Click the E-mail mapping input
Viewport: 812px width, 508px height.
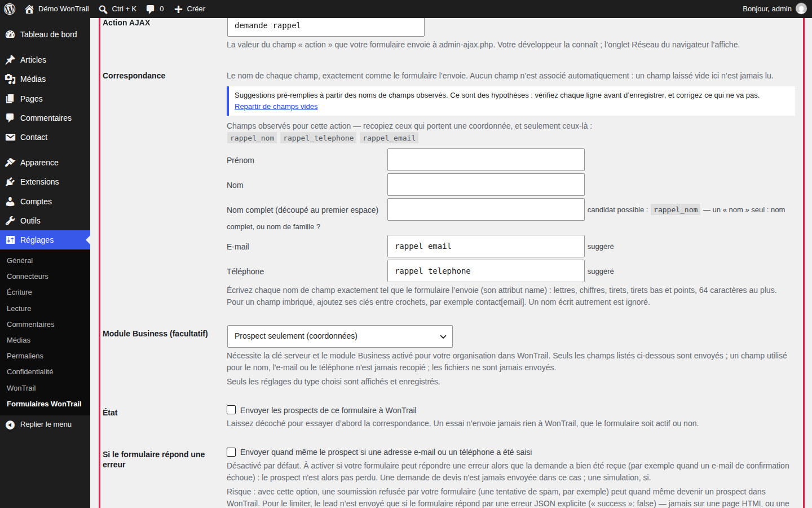pos(486,246)
